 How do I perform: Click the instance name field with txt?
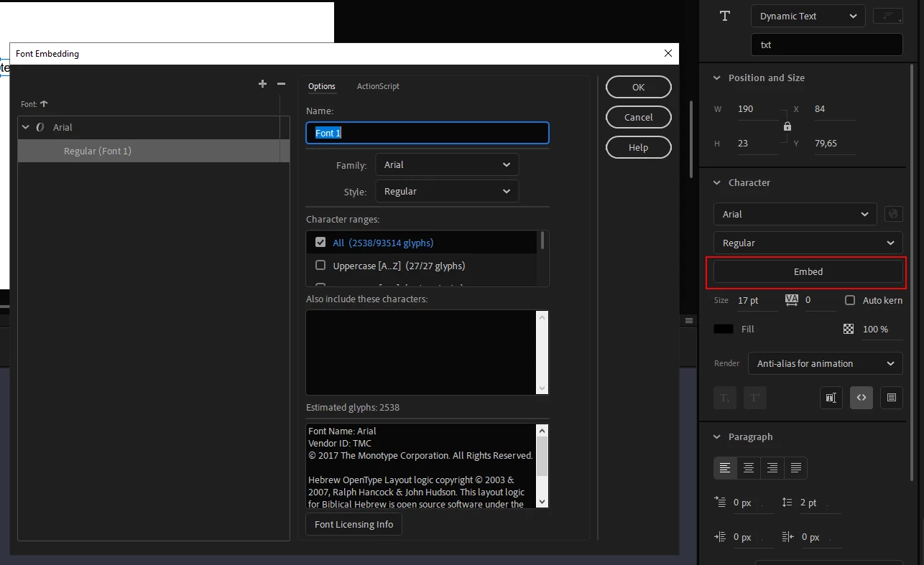pyautogui.click(x=827, y=45)
